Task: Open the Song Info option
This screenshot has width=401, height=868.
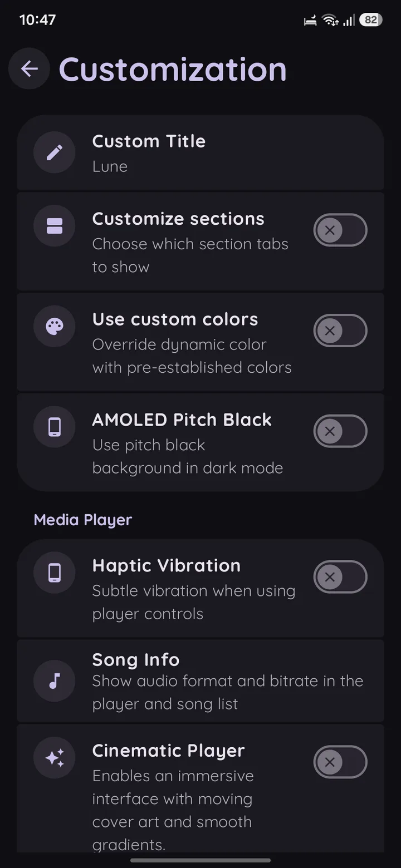Action: 200,681
